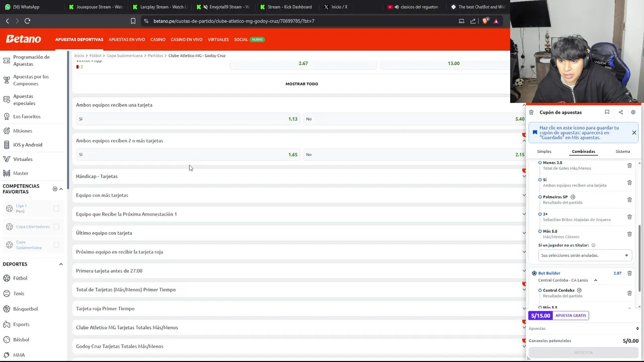
Task: Click the bookmark icon in address bar
Action: pyautogui.click(x=133, y=21)
